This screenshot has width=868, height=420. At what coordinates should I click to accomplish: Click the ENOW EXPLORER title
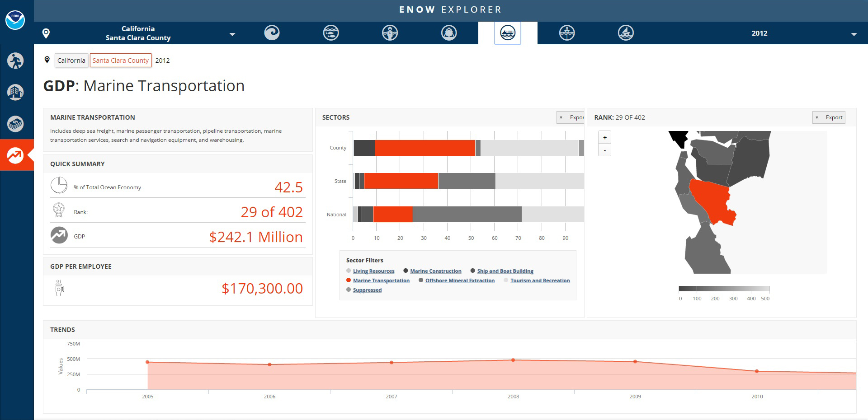[x=450, y=9]
